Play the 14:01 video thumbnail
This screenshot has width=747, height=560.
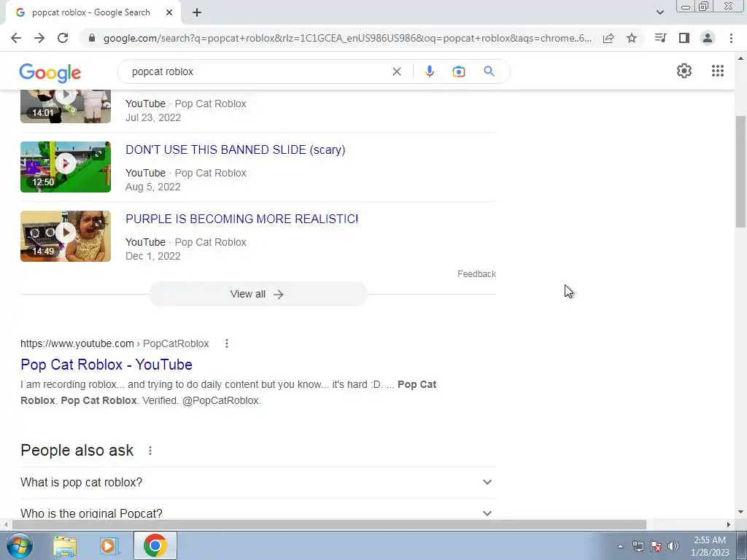point(66,106)
